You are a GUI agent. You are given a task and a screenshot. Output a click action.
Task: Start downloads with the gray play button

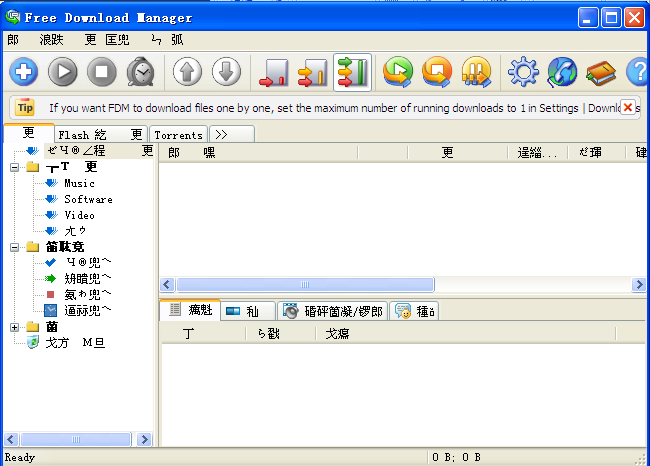coord(63,72)
